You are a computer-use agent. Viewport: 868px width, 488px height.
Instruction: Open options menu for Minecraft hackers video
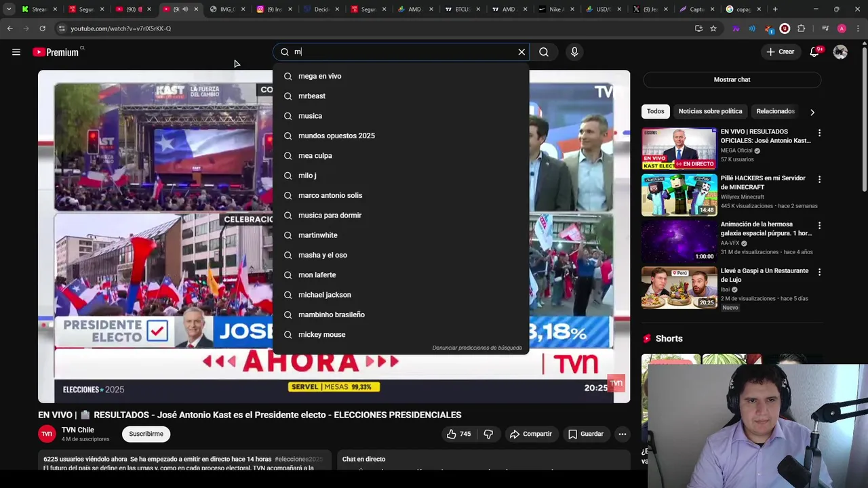click(819, 180)
